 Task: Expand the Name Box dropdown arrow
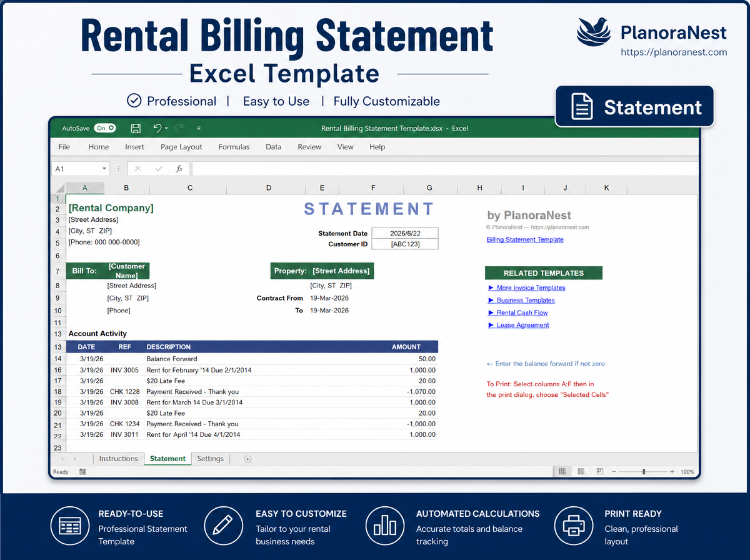tap(104, 169)
